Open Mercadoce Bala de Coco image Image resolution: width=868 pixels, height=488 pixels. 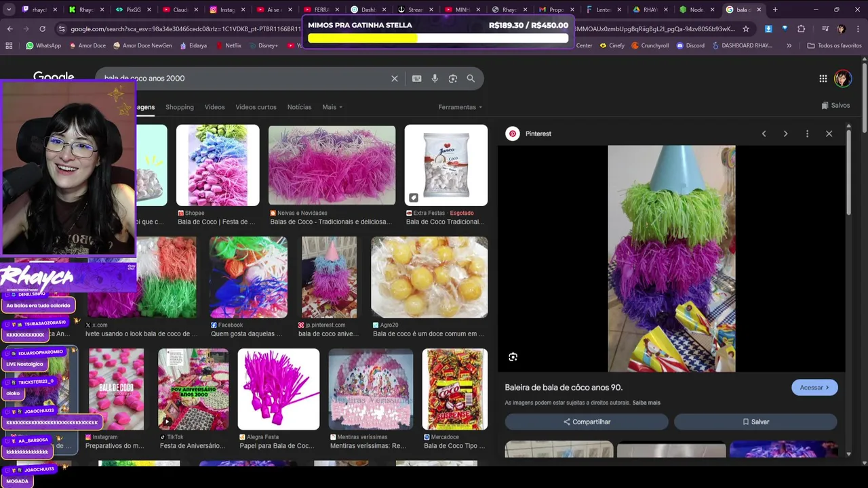pos(454,389)
